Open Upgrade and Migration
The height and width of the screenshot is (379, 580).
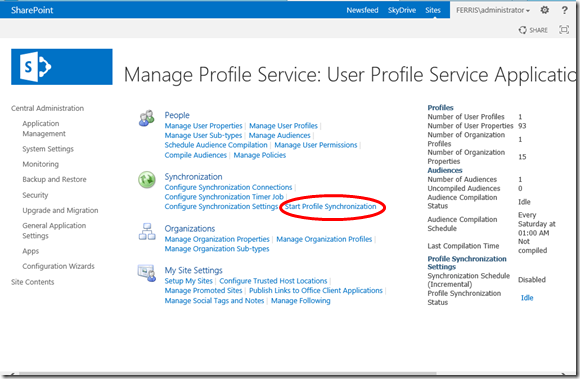60,210
